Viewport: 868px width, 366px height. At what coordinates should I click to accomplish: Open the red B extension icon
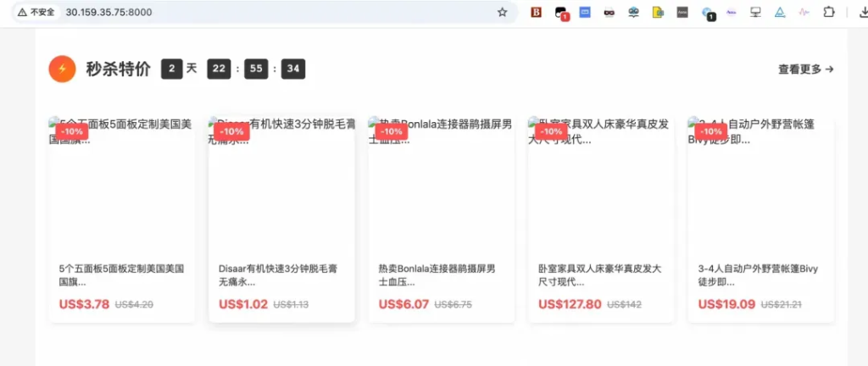(x=536, y=12)
